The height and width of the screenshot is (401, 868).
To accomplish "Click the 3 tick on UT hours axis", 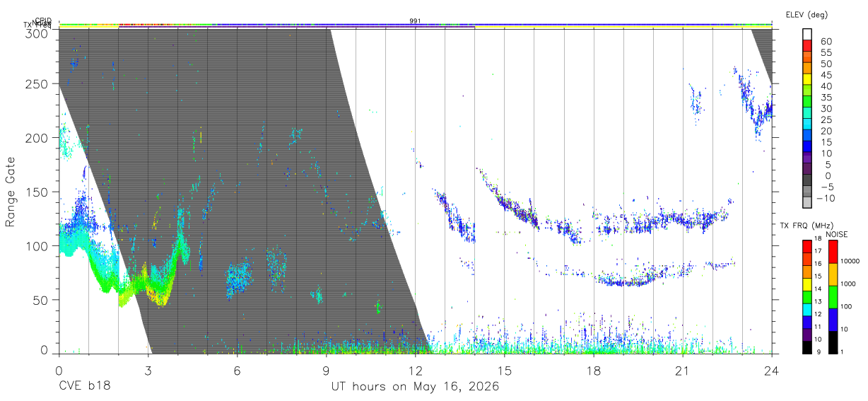I will (148, 370).
